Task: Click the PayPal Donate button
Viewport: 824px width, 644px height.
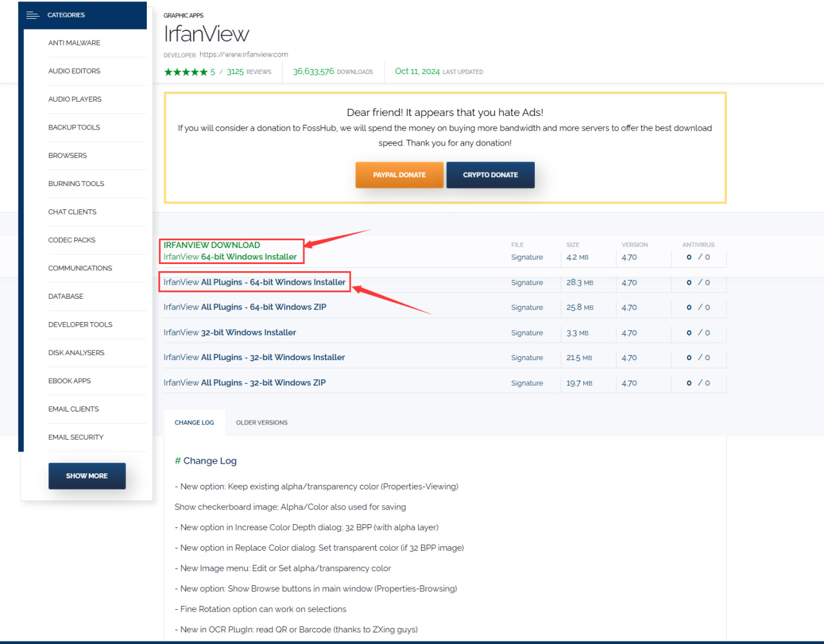Action: (x=399, y=175)
